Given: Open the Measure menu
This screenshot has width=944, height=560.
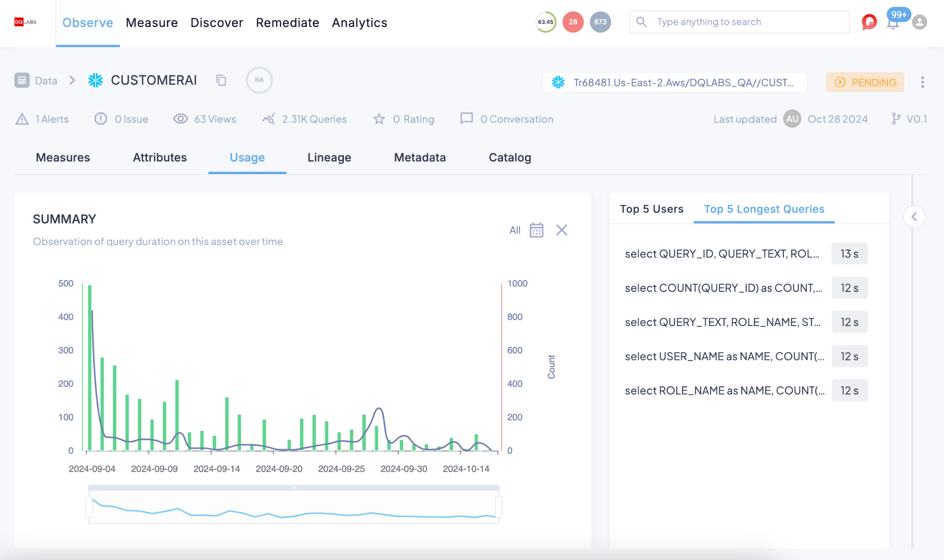Looking at the screenshot, I should tap(152, 23).
